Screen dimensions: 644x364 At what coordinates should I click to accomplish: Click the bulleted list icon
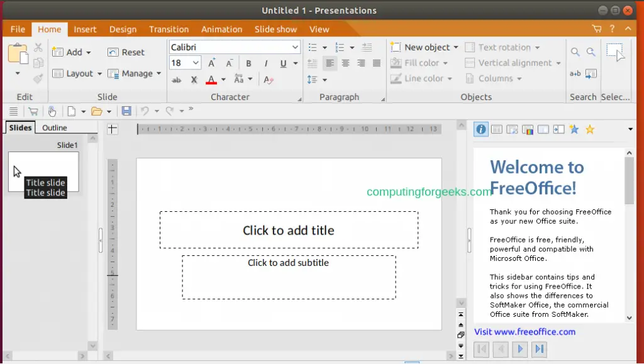click(313, 48)
